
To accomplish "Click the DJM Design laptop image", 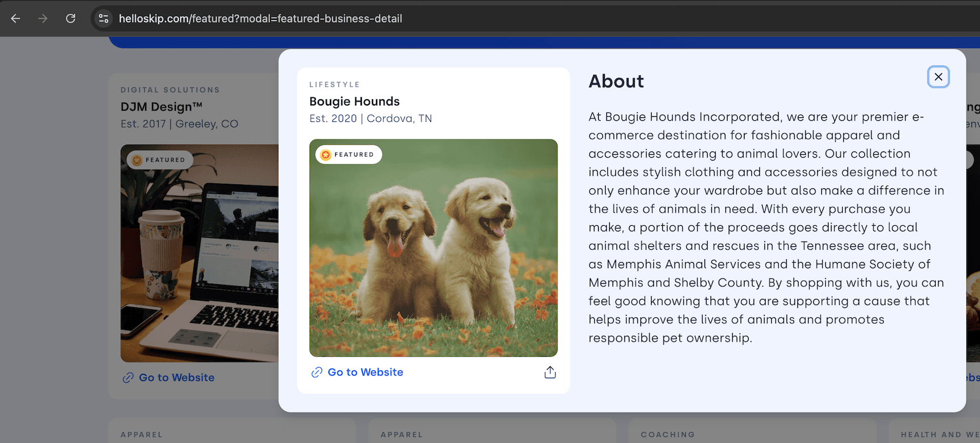I will pyautogui.click(x=199, y=261).
